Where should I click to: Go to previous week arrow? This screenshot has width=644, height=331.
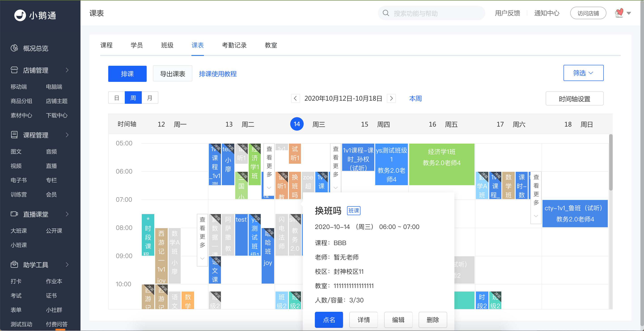click(x=295, y=98)
